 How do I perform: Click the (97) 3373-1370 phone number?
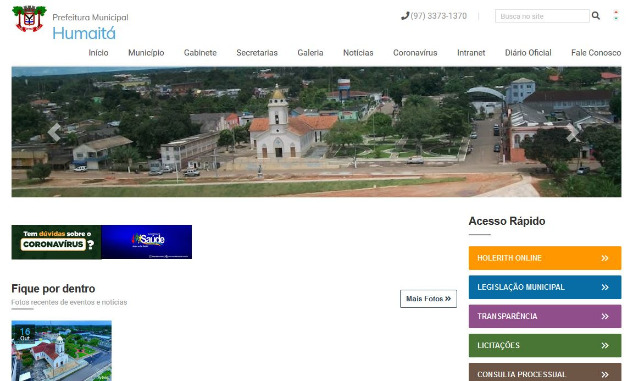pyautogui.click(x=439, y=16)
